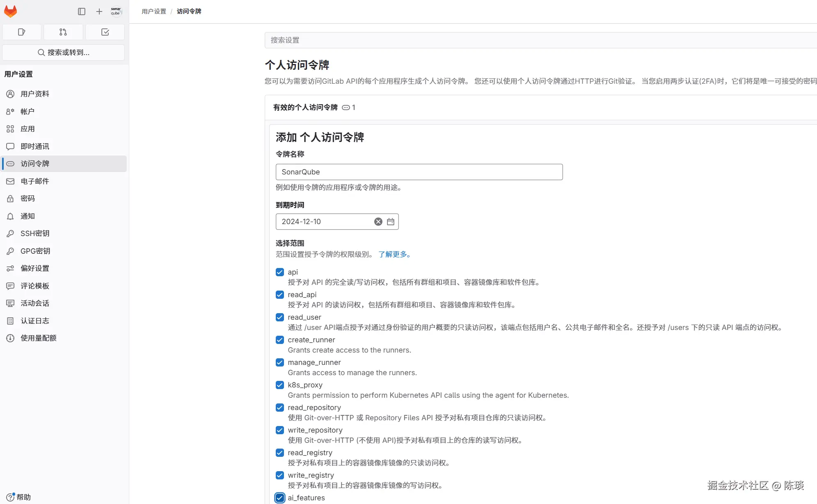This screenshot has height=504, width=817.
Task: Open 用户资料 in the sidebar
Action: (35, 94)
